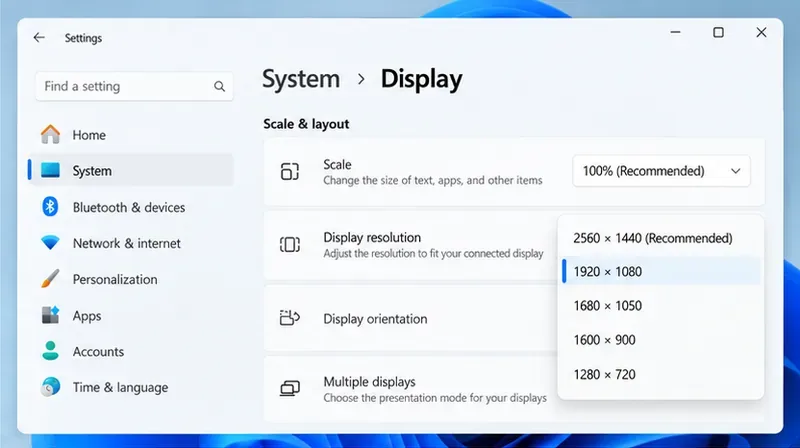Click the System monitor icon
800x448 pixels.
click(50, 170)
